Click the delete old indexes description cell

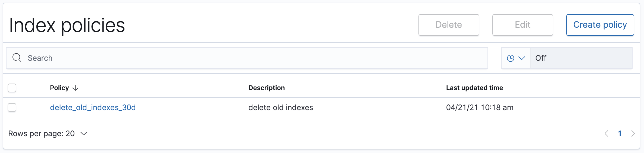[281, 107]
